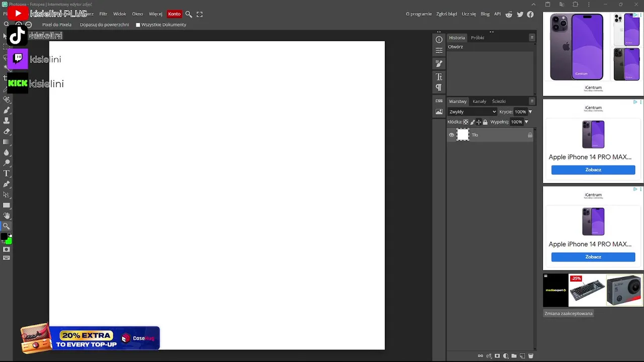This screenshot has height=362, width=644.
Task: Click the Dopasuj do powierzchni button
Action: click(x=104, y=25)
